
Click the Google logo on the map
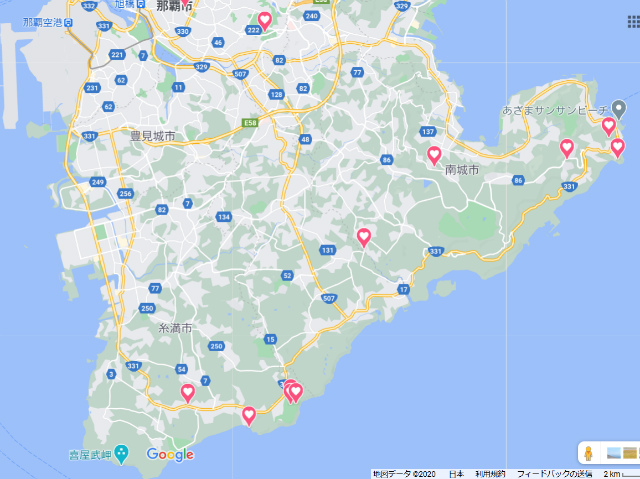click(170, 455)
